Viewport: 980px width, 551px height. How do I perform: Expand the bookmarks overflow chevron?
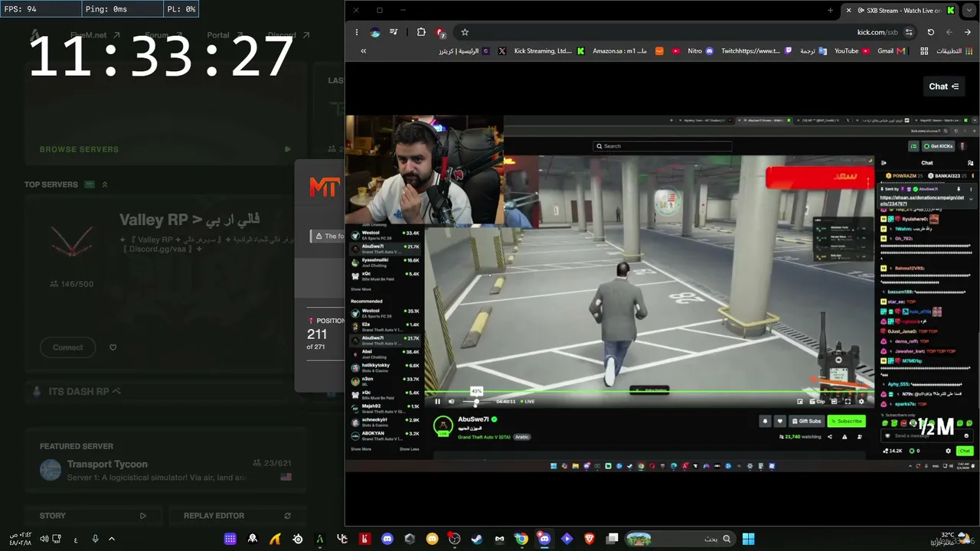point(363,51)
